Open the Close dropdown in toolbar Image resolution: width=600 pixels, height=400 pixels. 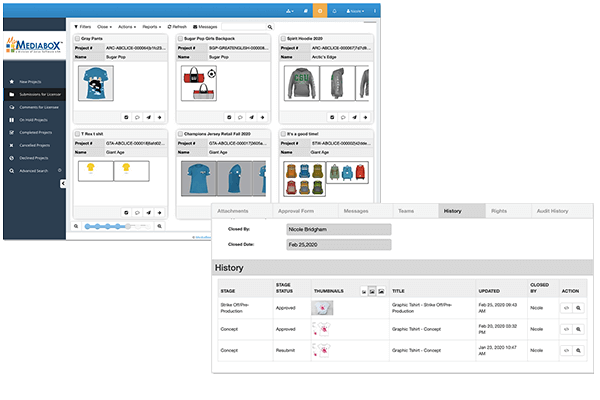102,26
